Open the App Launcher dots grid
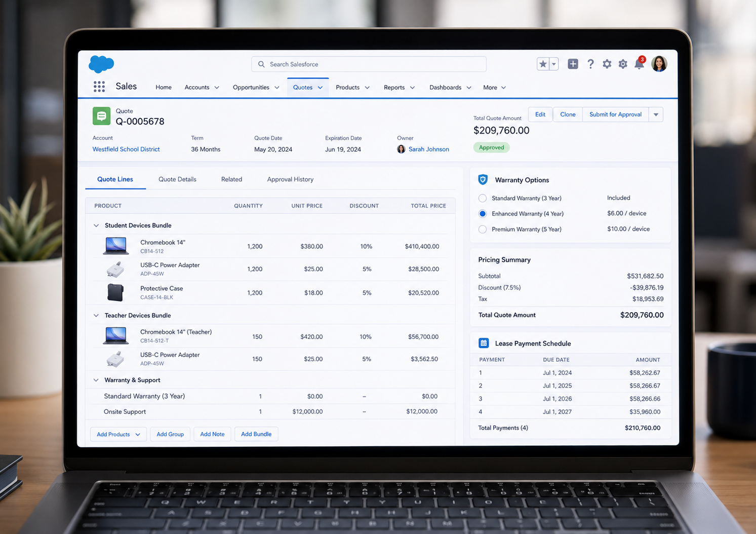756x534 pixels. click(99, 87)
